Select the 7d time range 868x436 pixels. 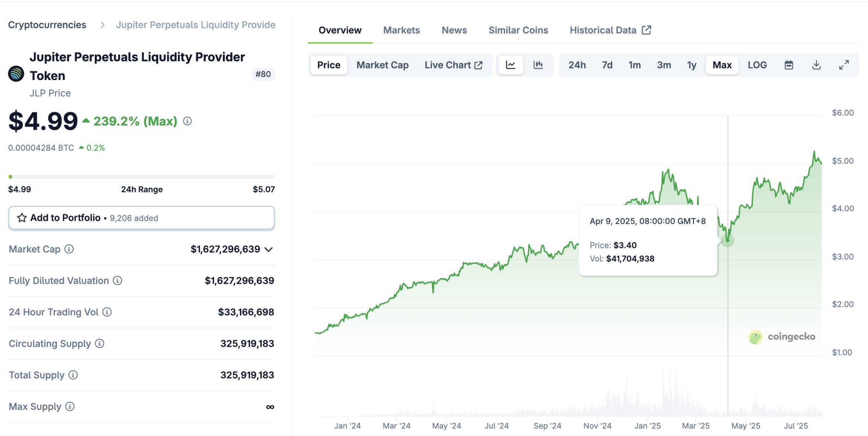[607, 65]
